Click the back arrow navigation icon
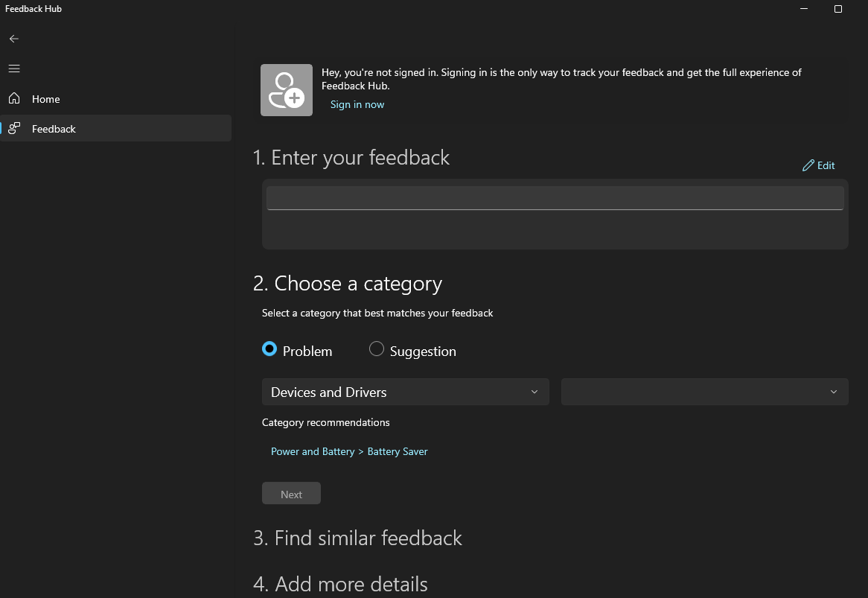Viewport: 868px width, 598px height. pyautogui.click(x=13, y=38)
